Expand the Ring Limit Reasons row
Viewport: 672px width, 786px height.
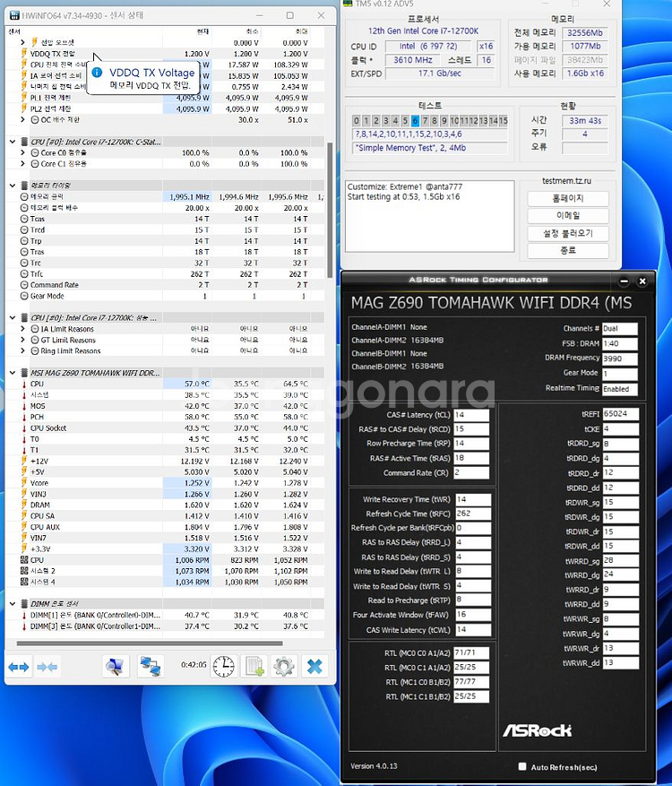pyautogui.click(x=22, y=351)
